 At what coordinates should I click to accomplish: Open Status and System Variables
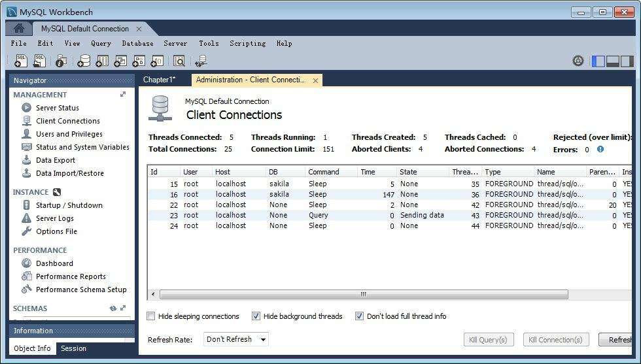pos(82,147)
